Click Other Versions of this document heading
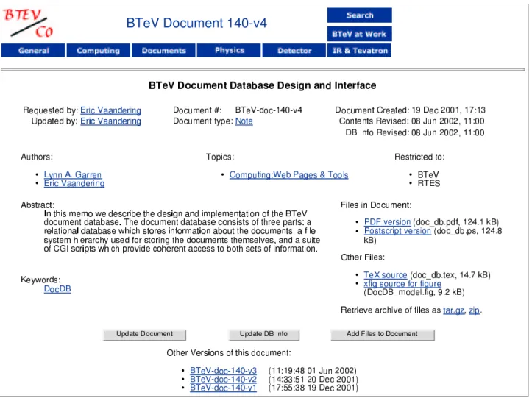Viewport: 532px width, 398px height. click(229, 353)
